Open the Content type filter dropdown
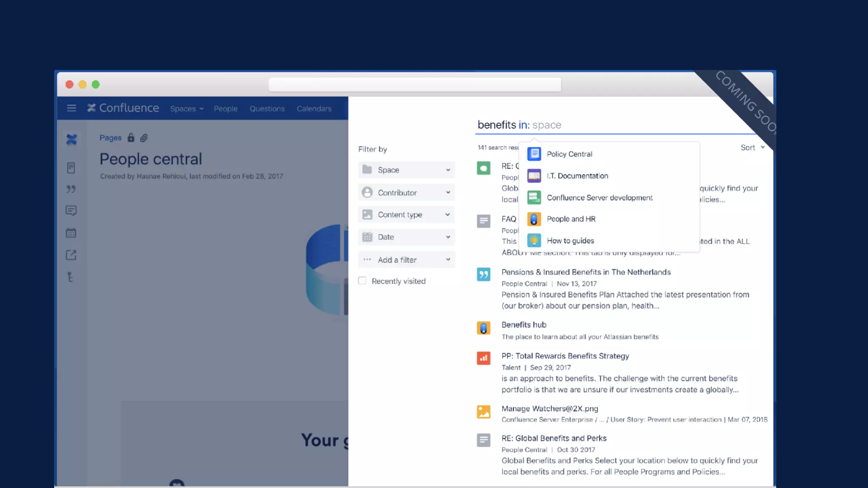 pyautogui.click(x=406, y=215)
